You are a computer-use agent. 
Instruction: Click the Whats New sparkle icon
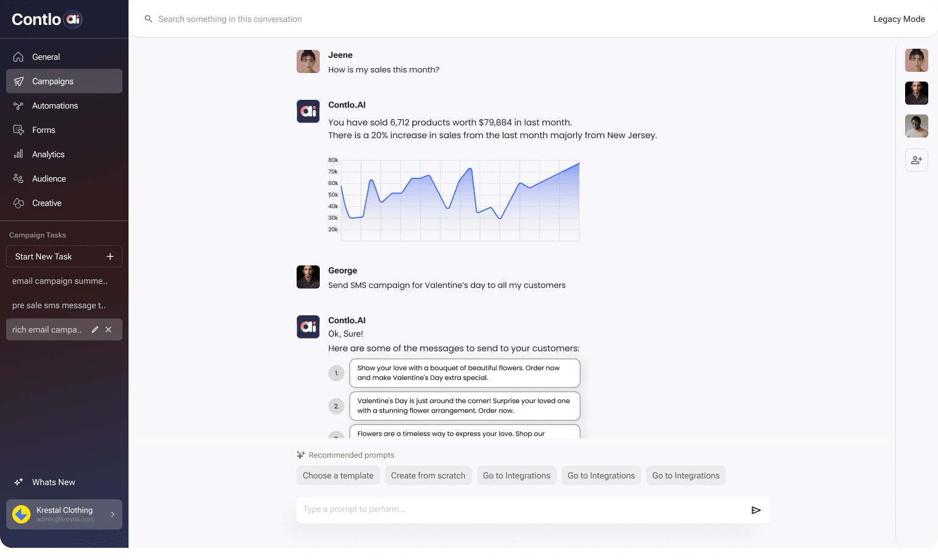[18, 481]
